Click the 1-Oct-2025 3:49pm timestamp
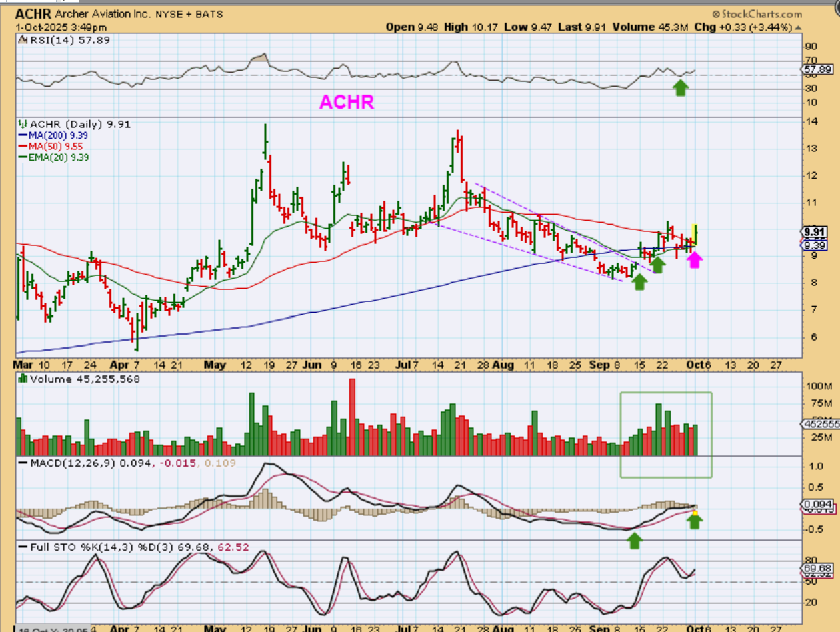 61,27
